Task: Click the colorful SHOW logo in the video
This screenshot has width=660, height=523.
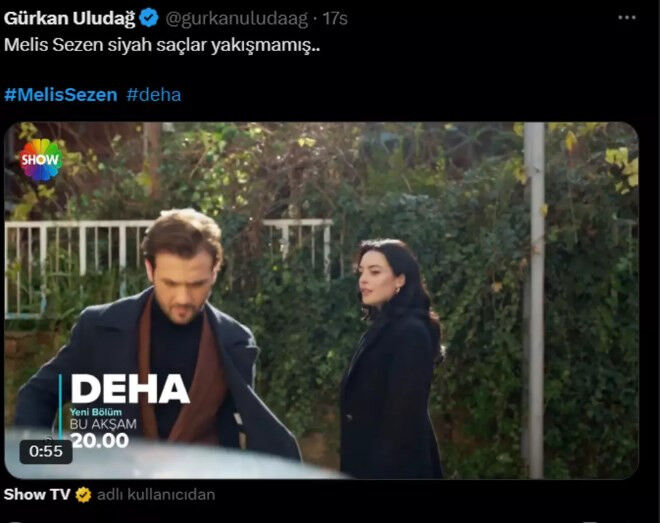Action: (x=41, y=159)
